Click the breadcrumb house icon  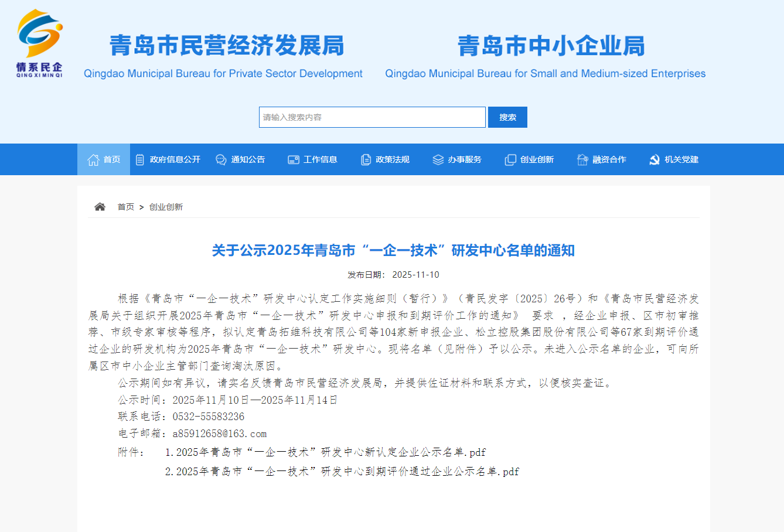(x=100, y=207)
